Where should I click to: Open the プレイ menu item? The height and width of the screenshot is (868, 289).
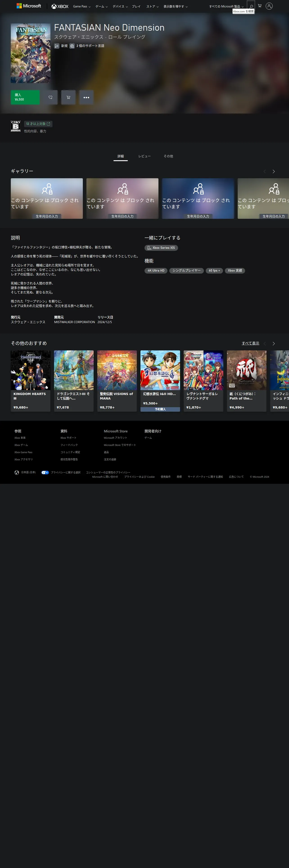(x=136, y=6)
